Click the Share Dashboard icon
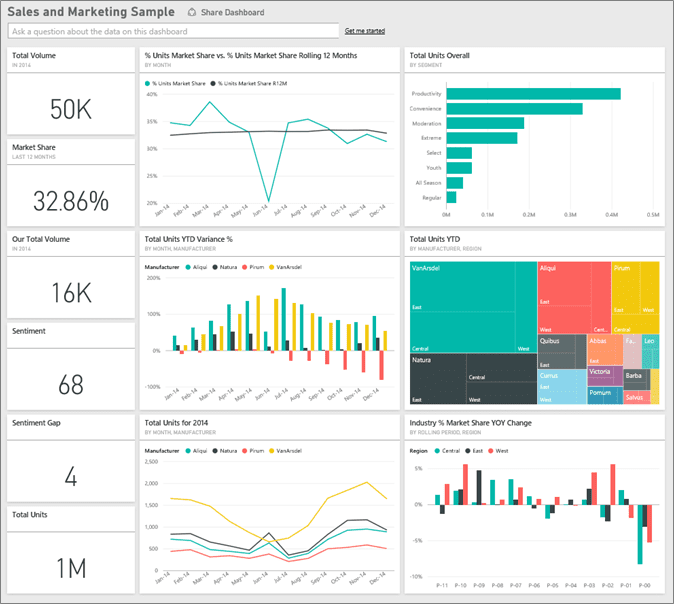Screen dimensions: 674x604 pyautogui.click(x=192, y=13)
